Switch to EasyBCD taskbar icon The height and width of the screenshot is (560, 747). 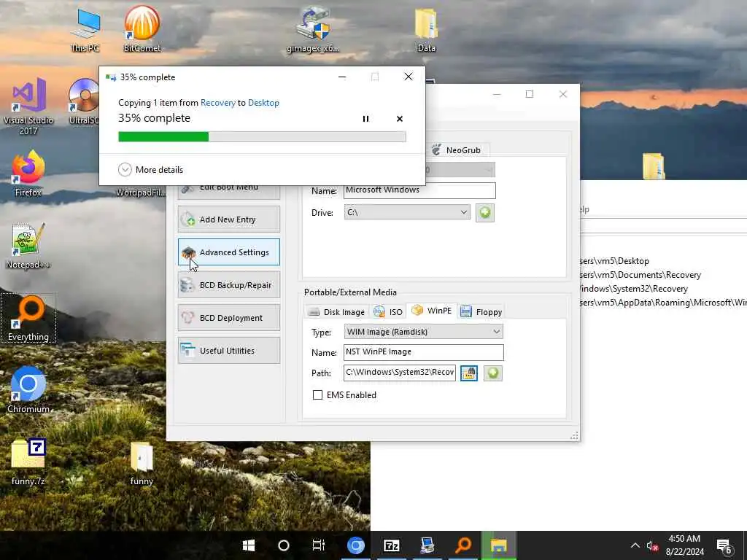(427, 545)
